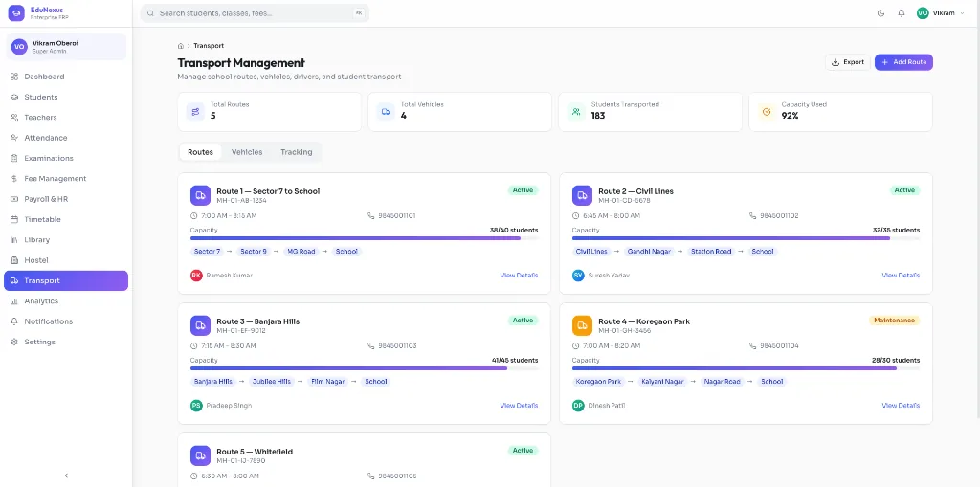
Task: Select the Routes tab
Action: click(x=201, y=152)
